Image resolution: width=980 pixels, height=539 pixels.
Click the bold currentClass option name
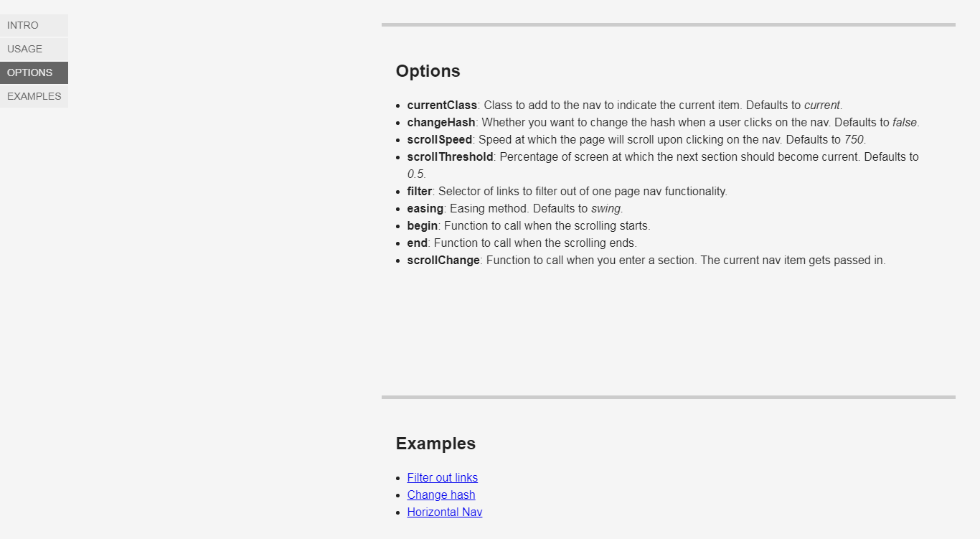442,105
